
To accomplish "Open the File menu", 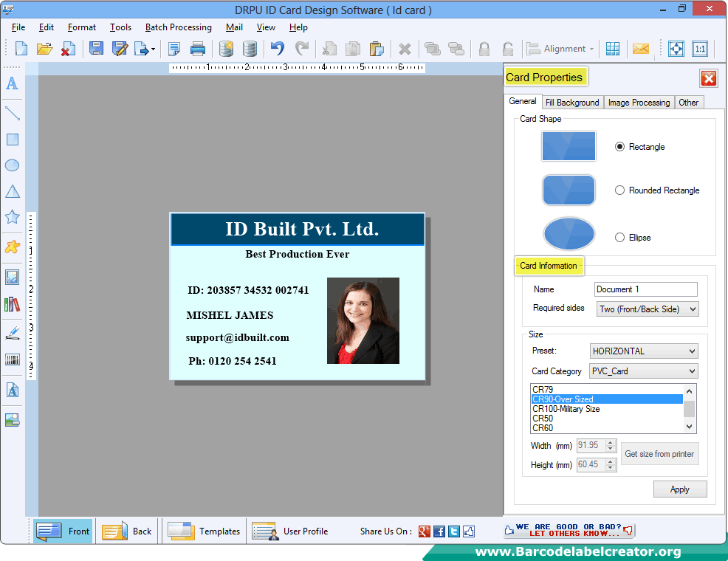I will (x=18, y=27).
